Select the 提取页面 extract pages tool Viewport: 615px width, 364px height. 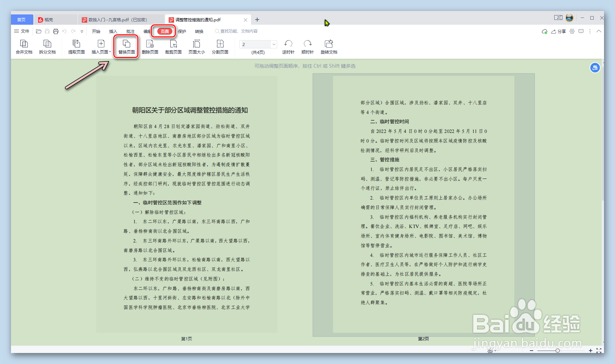coord(76,47)
